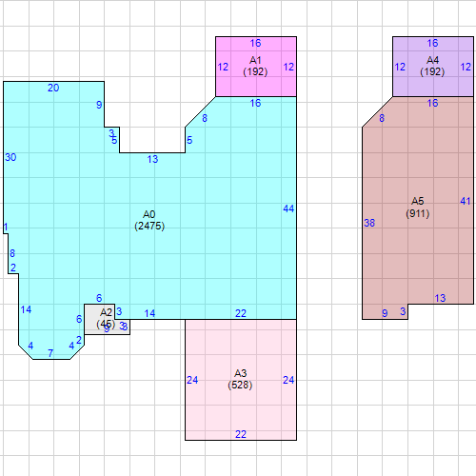This screenshot has width=476, height=476.
Task: Click the 13 dimension in area A5
Action: pyautogui.click(x=440, y=298)
